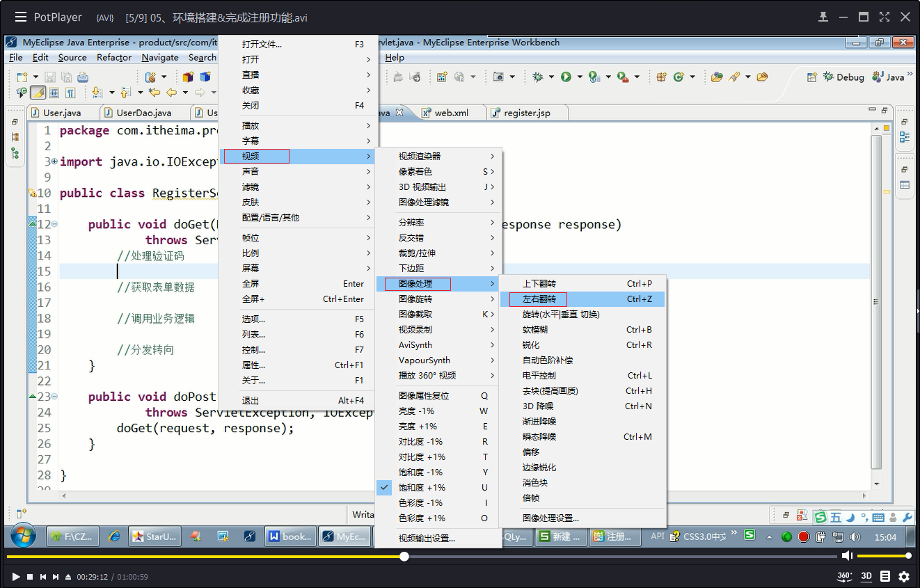Toggle the 3D mode button
Image resolution: width=920 pixels, height=588 pixels.
[866, 576]
